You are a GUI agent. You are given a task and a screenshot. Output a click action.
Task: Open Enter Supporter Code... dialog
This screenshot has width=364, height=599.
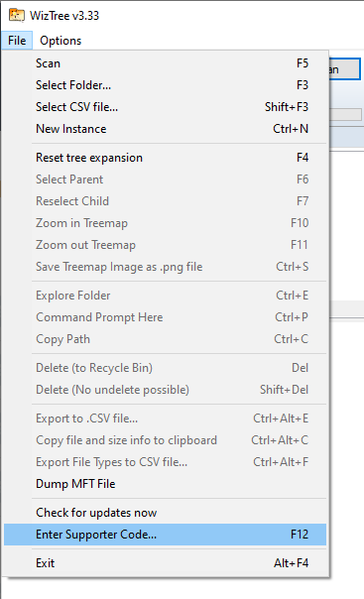(165, 535)
